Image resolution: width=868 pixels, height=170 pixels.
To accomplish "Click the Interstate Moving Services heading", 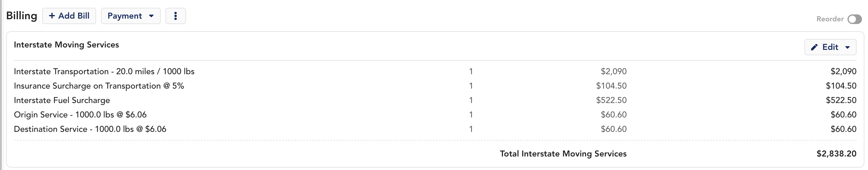I will point(66,45).
